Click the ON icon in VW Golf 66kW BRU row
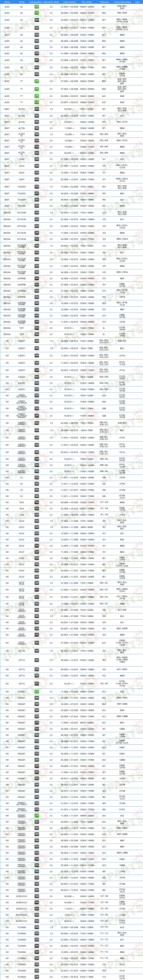Image resolution: width=143 pixels, height=980 pixels. 37,527
